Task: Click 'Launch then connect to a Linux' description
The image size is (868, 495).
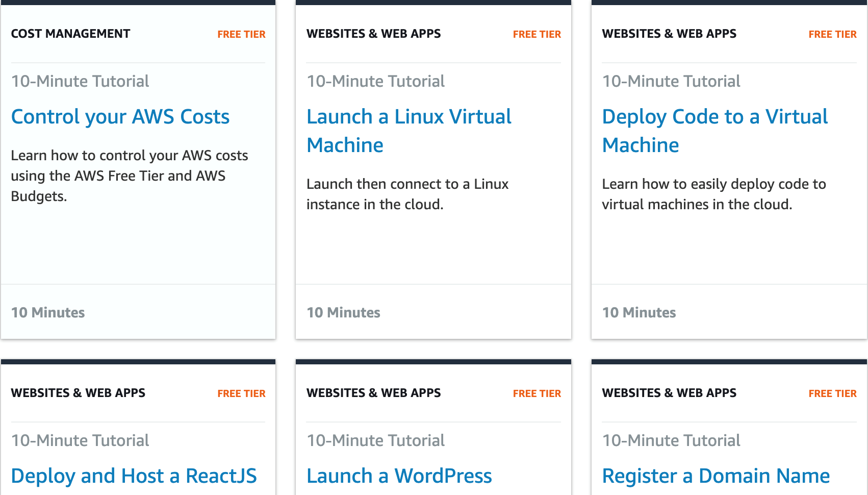Action: click(407, 194)
